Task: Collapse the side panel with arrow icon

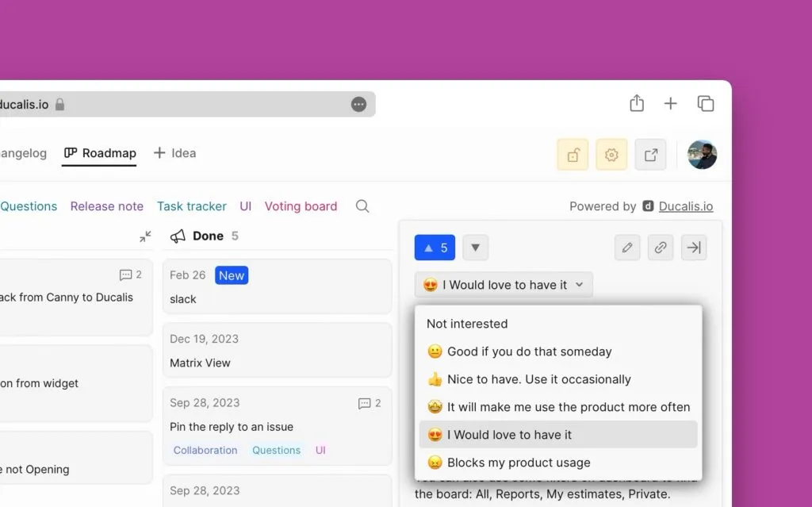Action: [694, 248]
